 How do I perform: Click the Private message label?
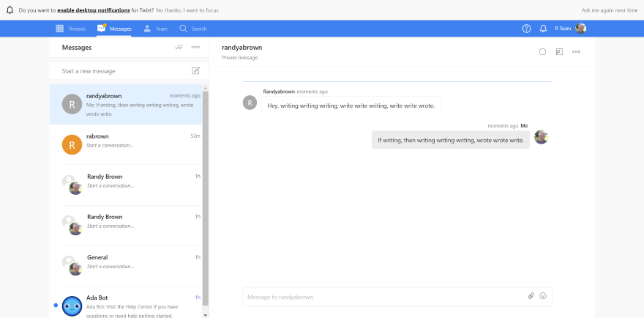(240, 58)
